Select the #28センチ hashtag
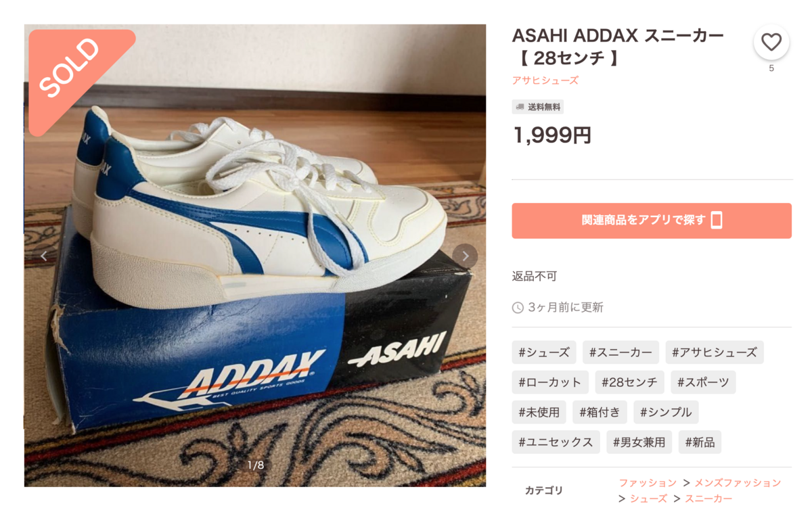Image resolution: width=812 pixels, height=508 pixels. point(630,382)
